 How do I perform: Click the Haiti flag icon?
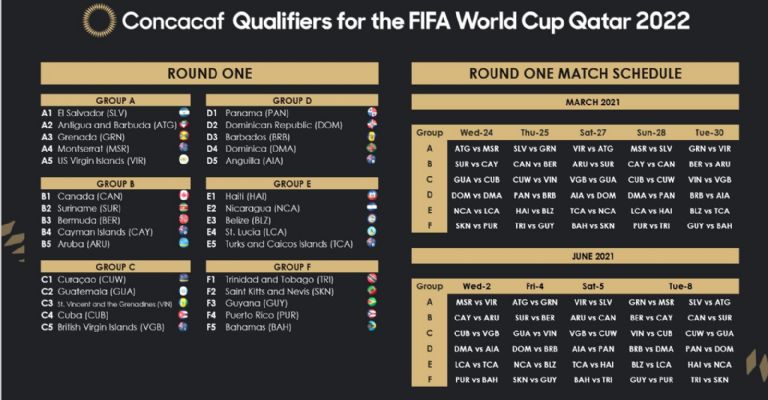point(372,195)
